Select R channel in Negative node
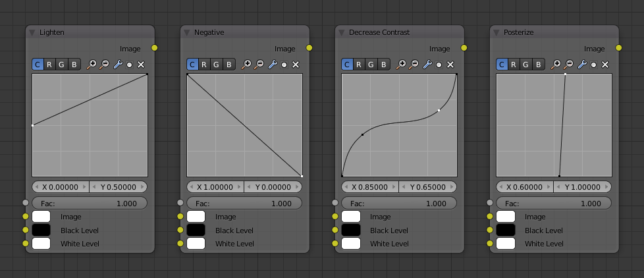644x278 pixels. 204,65
